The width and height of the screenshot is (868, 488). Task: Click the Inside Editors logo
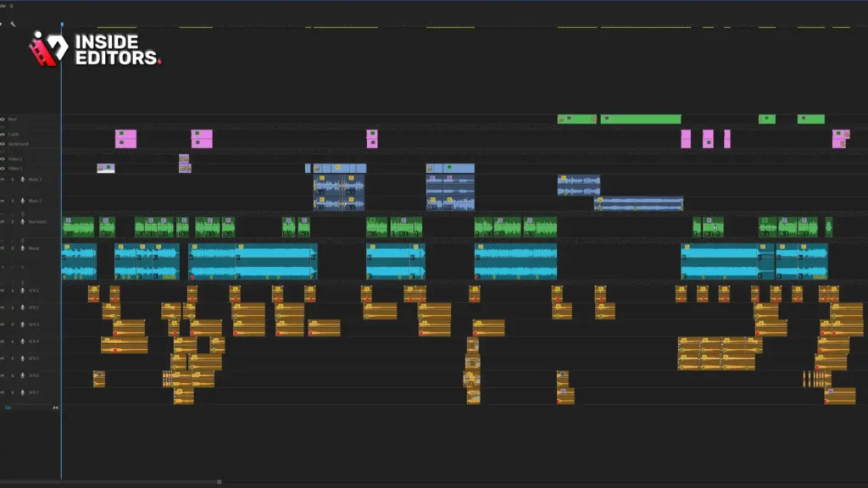95,48
